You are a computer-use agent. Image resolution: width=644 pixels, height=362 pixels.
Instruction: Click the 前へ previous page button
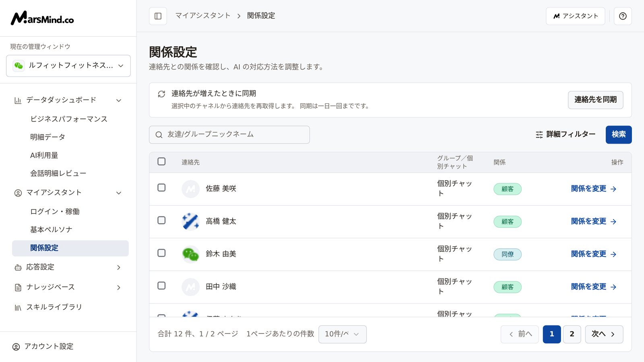click(520, 334)
